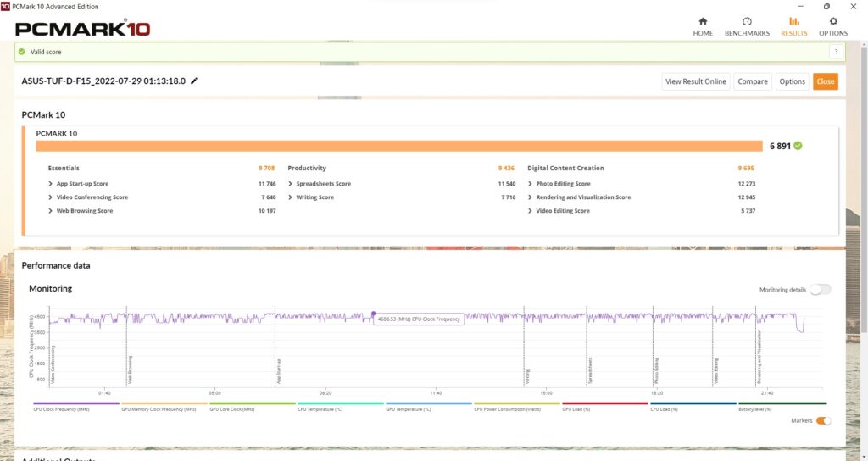Select CPU Power Consumption legend series
This screenshot has width=868, height=461.
pyautogui.click(x=516, y=407)
